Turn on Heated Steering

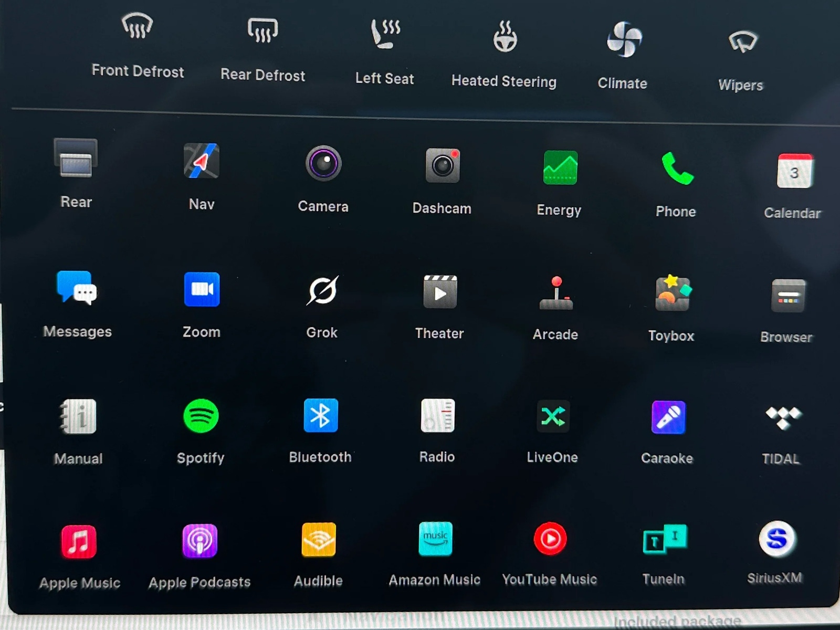coord(505,38)
